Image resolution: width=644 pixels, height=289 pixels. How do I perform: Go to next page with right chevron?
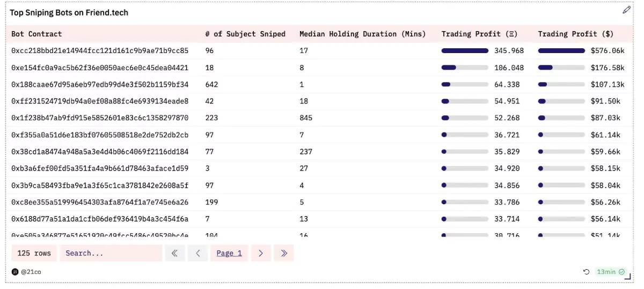tap(261, 253)
